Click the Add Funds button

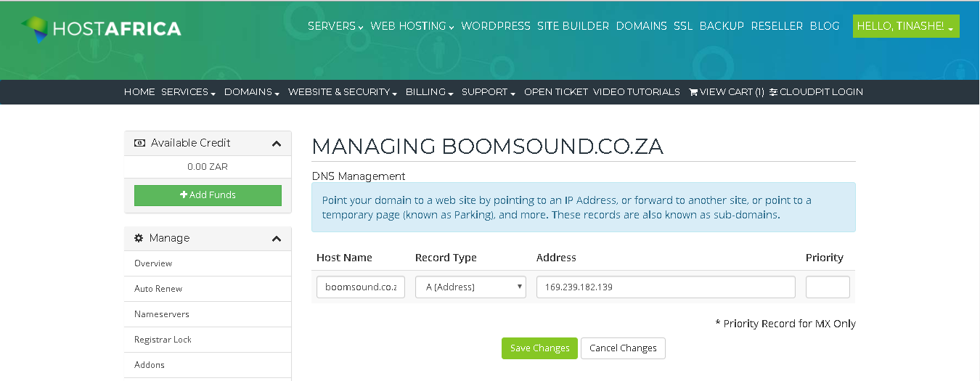click(x=208, y=195)
